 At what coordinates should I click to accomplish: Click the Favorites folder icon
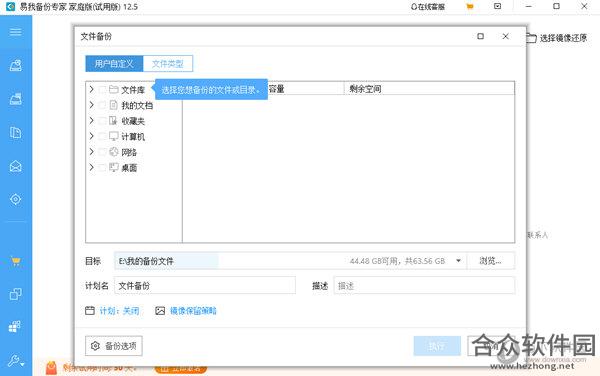113,121
